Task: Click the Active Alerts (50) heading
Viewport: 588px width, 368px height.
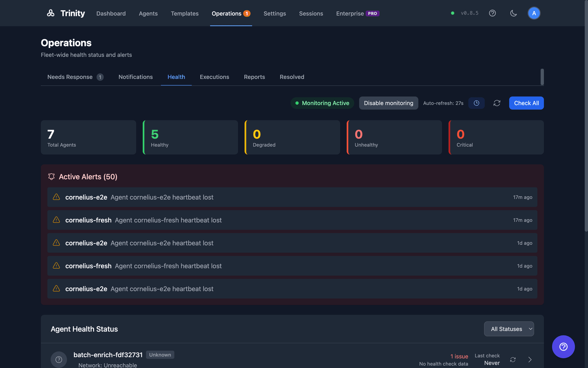Action: 88,177
